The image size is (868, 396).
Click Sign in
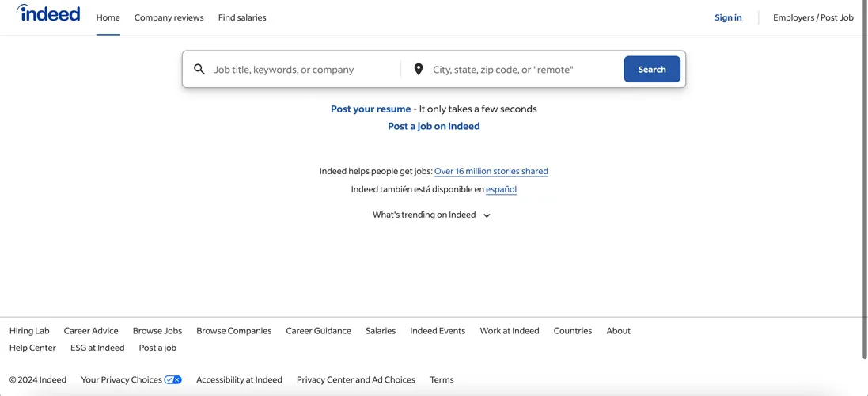728,17
